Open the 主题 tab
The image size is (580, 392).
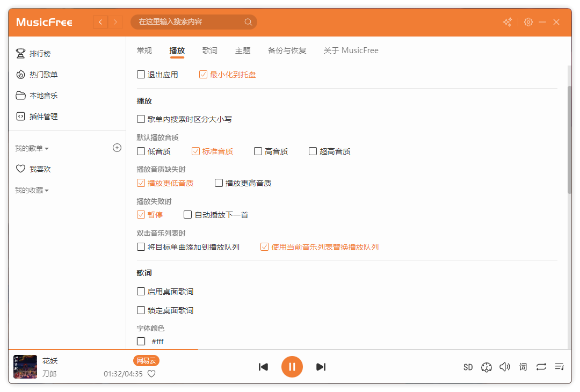(x=243, y=50)
